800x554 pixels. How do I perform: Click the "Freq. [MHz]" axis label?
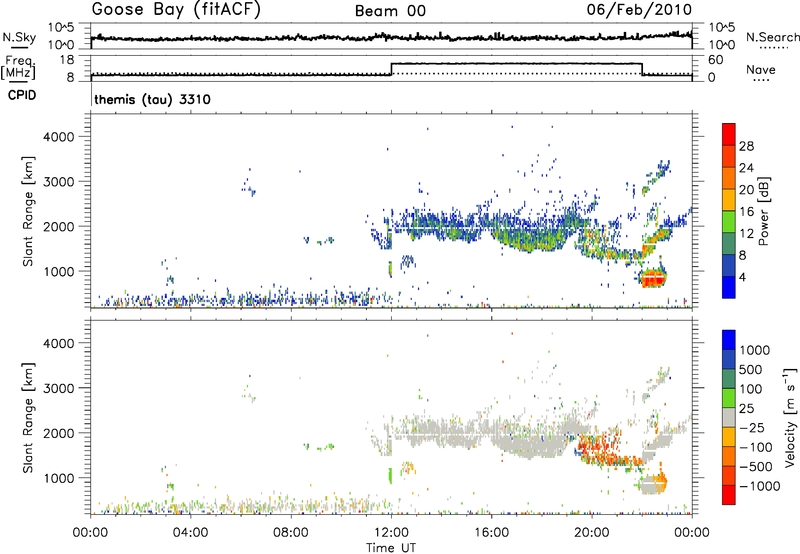click(19, 67)
